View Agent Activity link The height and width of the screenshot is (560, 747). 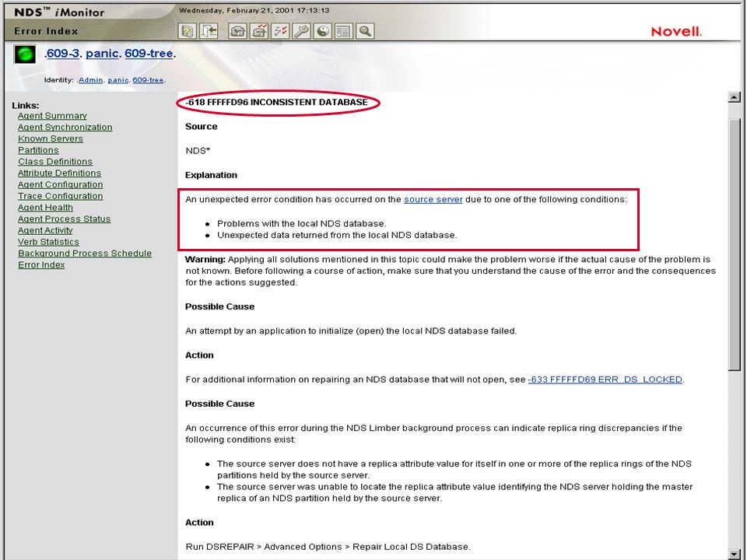[x=45, y=230]
